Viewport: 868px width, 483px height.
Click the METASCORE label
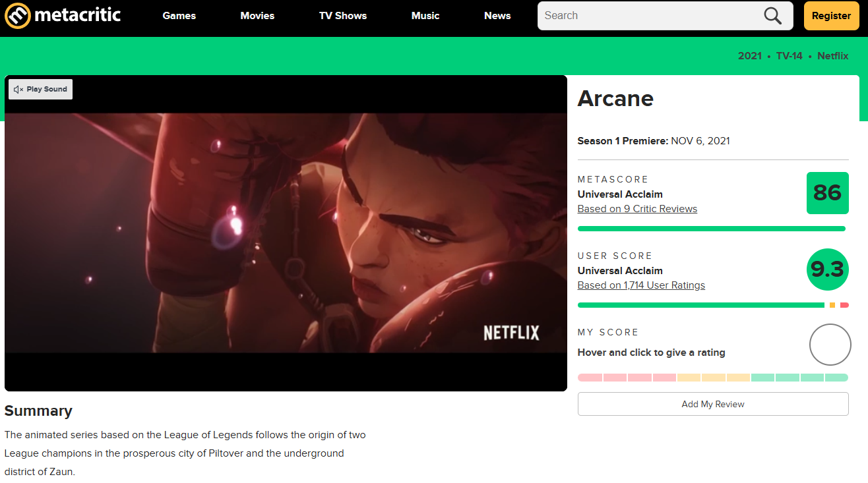pos(613,179)
